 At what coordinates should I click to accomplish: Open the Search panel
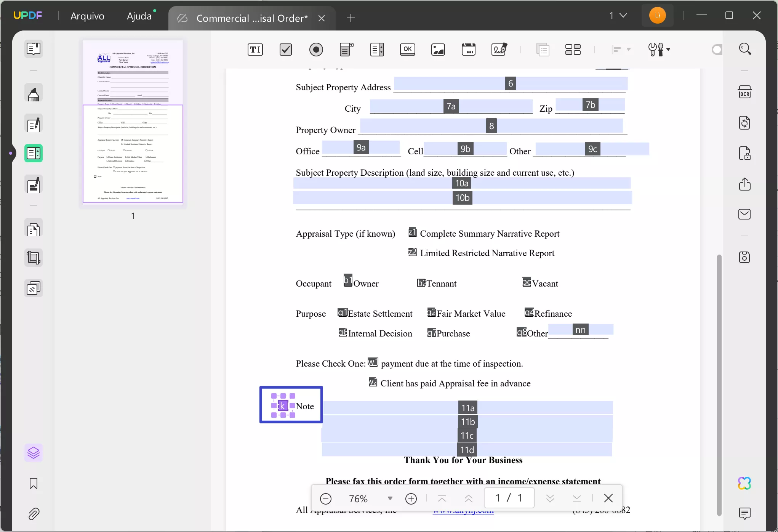pyautogui.click(x=745, y=49)
